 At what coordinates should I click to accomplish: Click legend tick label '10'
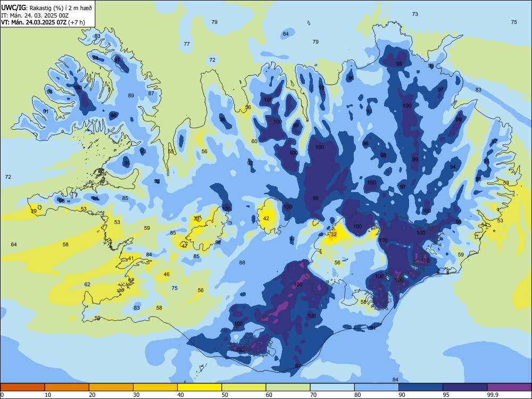point(48,395)
